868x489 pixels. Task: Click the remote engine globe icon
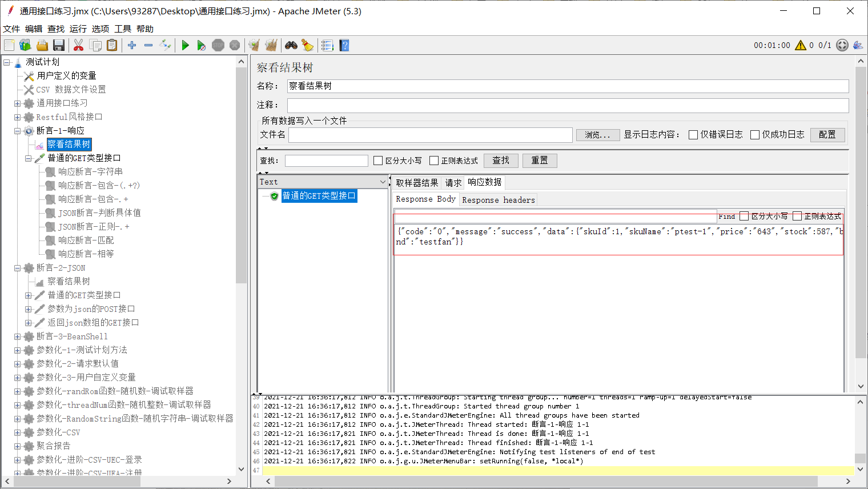(x=842, y=45)
